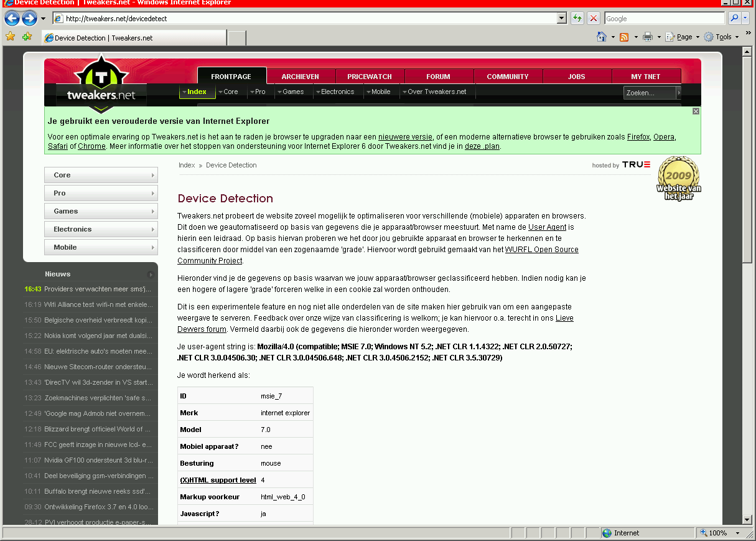Click the RSS Feeds toolbar icon
Viewport: 756px width, 541px height.
pos(623,37)
